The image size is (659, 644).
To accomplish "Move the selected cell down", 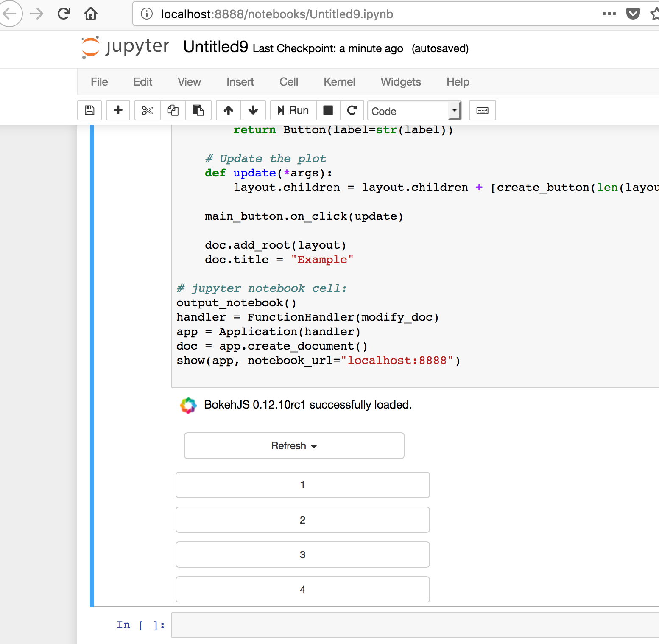I will coord(253,110).
